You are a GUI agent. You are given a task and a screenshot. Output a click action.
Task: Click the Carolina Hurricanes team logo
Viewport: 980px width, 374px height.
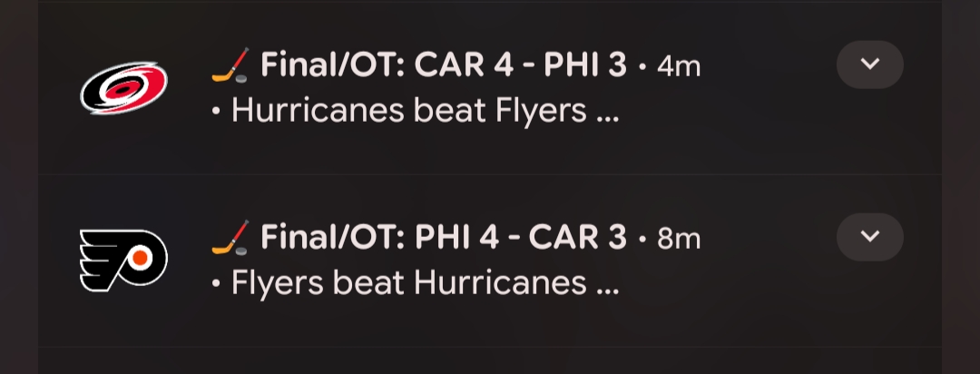coord(123,88)
